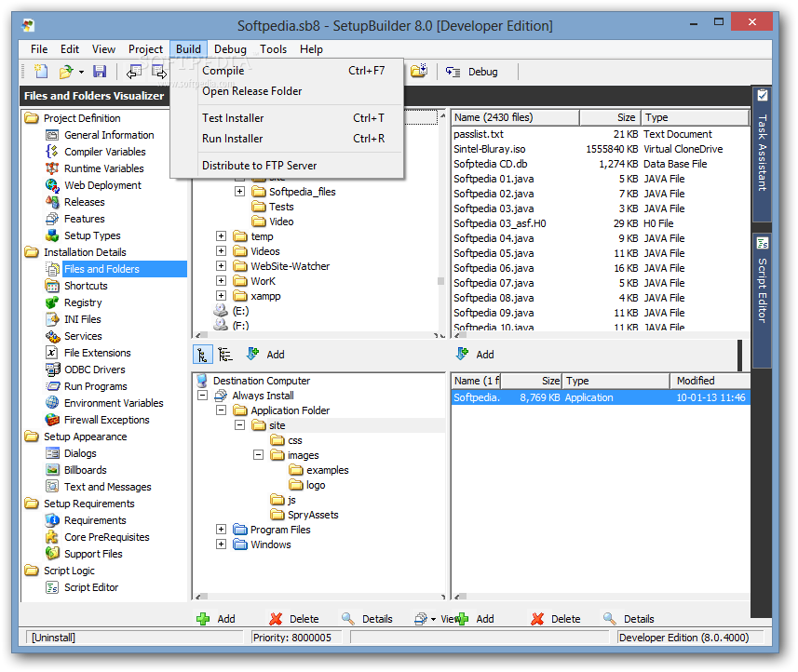Viewport: 798px width, 672px height.
Task: Expand the temp folder node
Action: [x=221, y=236]
